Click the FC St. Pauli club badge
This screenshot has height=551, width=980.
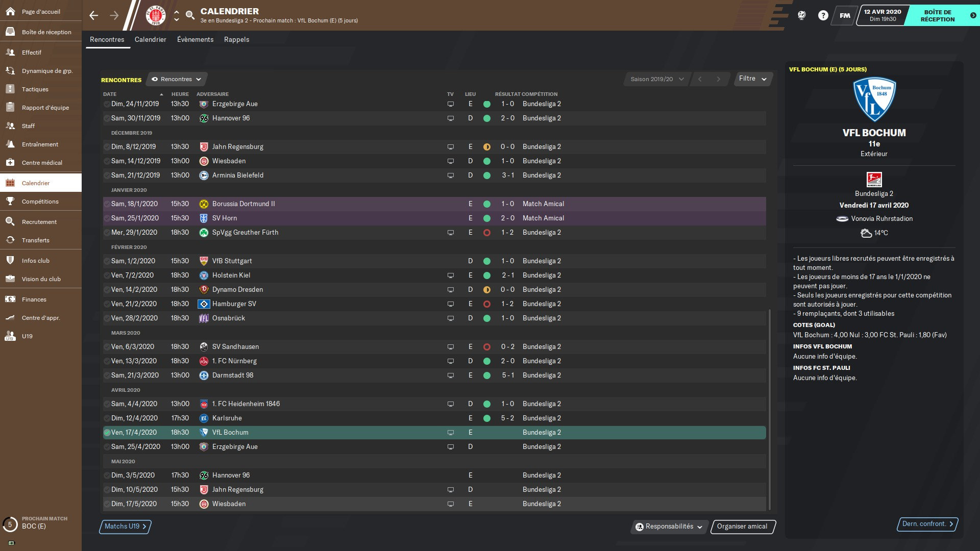(x=156, y=15)
